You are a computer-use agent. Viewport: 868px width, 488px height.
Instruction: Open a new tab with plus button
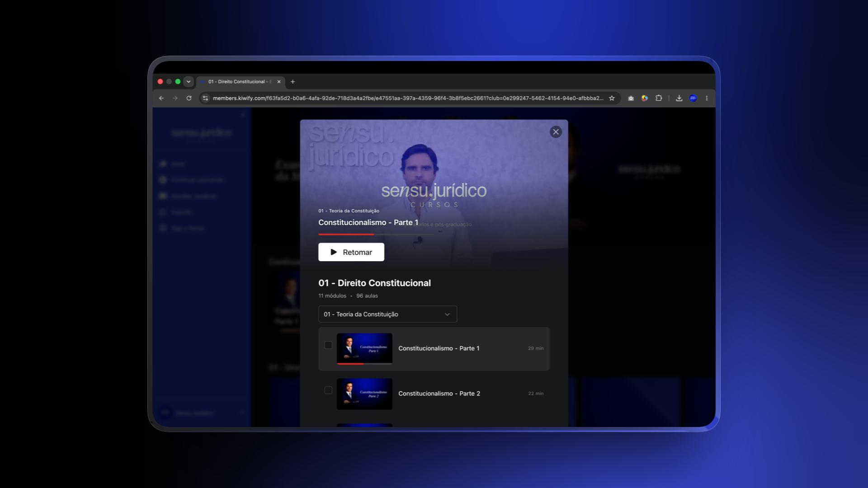pos(292,82)
